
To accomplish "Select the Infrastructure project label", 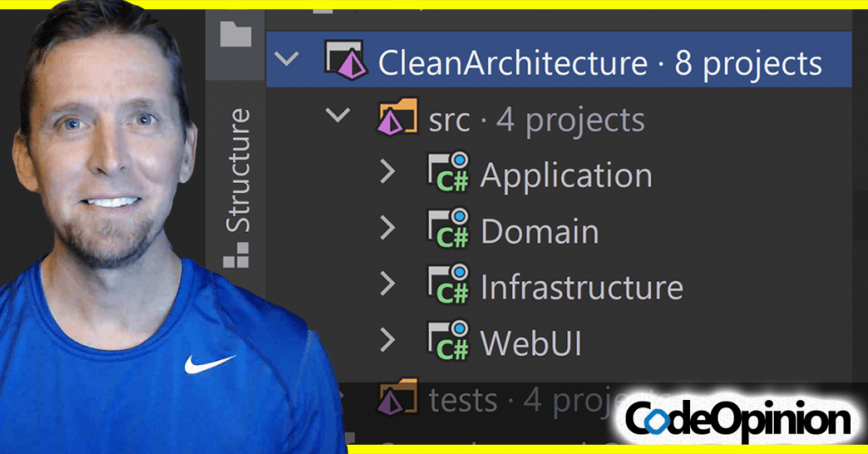I will pos(581,288).
